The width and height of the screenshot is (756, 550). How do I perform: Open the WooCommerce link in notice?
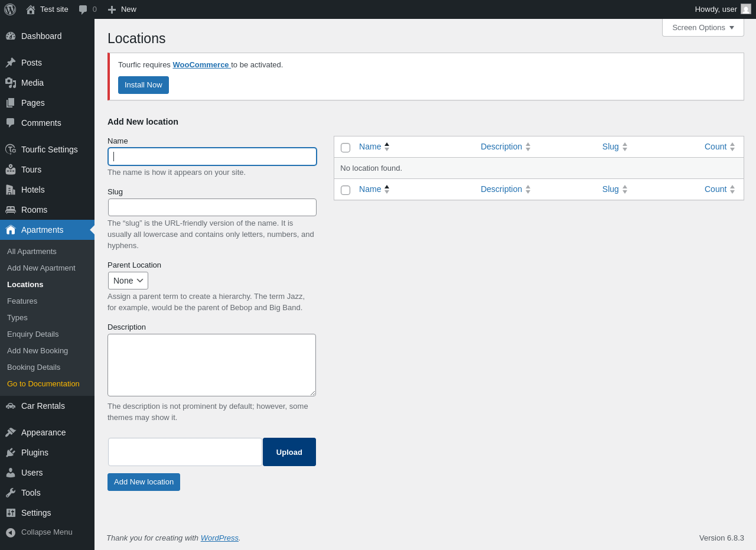pos(201,64)
